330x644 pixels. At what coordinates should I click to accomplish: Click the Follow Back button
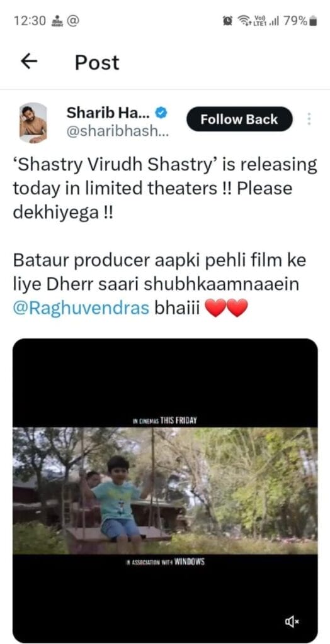click(239, 119)
